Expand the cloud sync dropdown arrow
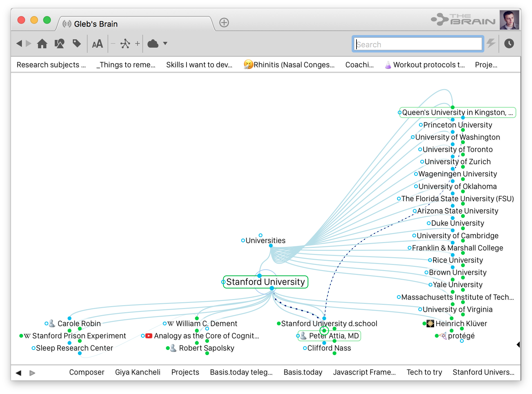 165,43
